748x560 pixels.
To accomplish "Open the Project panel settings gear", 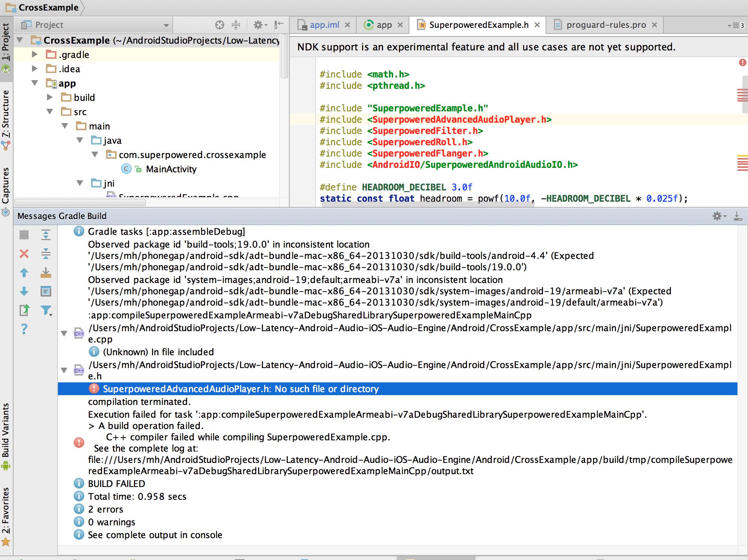I will (x=260, y=25).
